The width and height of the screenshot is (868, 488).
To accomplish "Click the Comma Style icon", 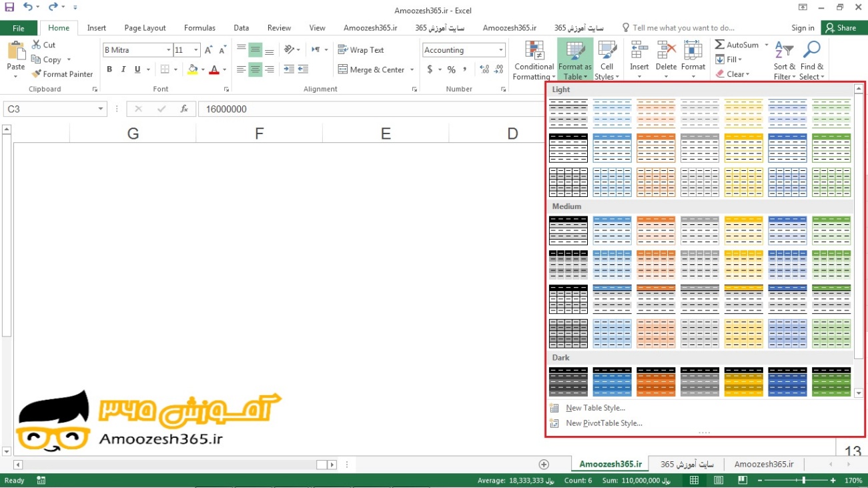I will [x=465, y=69].
